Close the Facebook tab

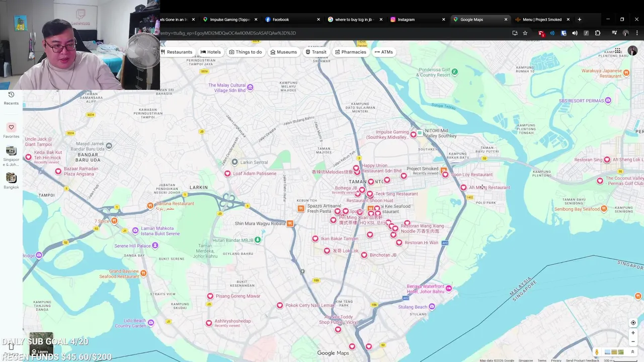pyautogui.click(x=318, y=20)
